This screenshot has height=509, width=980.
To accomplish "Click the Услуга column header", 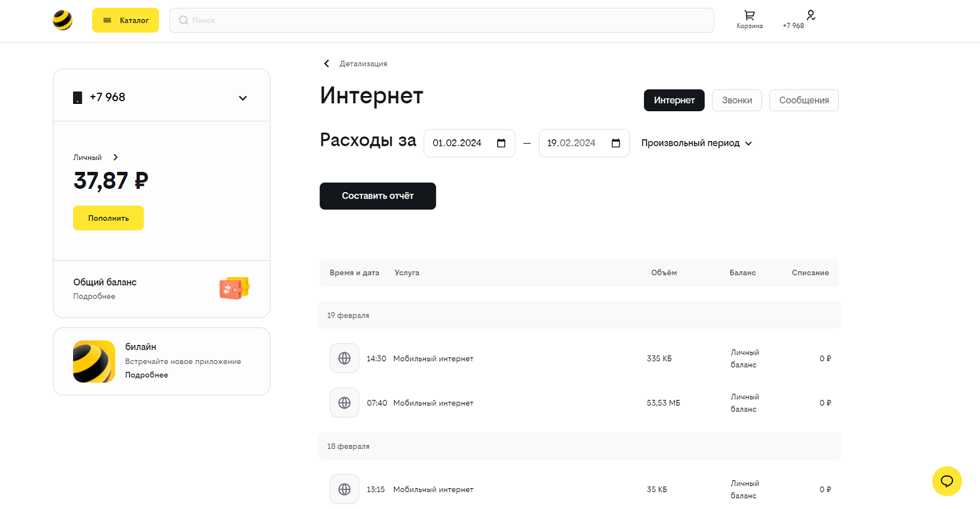I will coord(407,272).
